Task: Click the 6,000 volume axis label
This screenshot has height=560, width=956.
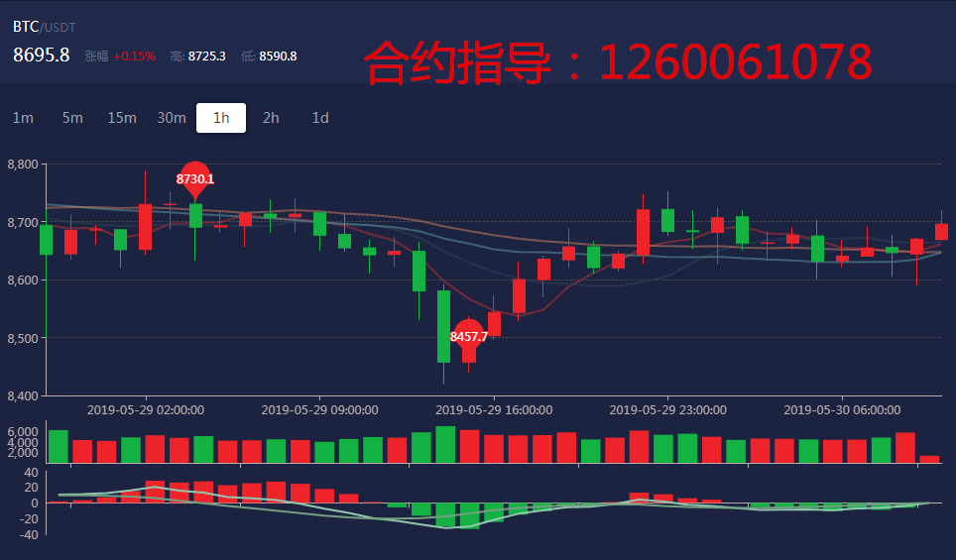Action: pos(23,431)
